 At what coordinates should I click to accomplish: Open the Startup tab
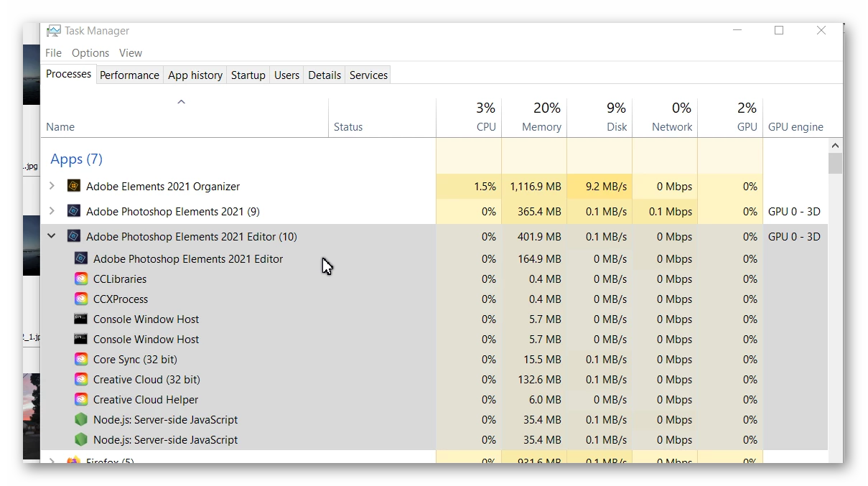click(x=248, y=75)
